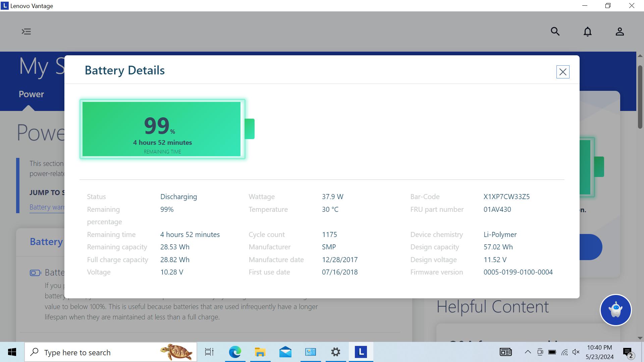
Task: Open Mail app from taskbar
Action: click(285, 352)
